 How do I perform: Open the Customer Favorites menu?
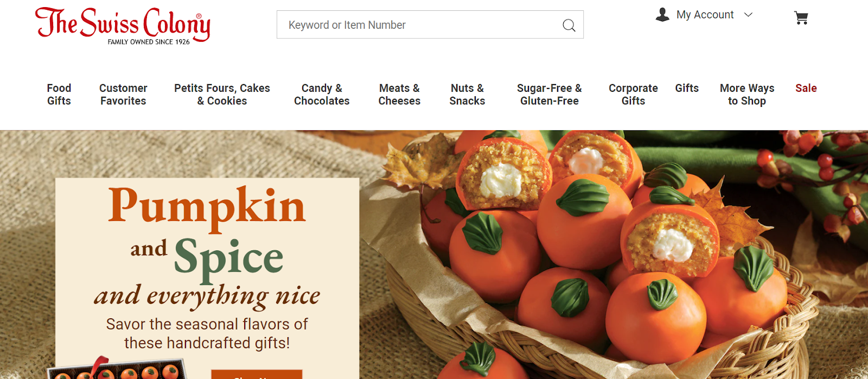[x=123, y=94]
